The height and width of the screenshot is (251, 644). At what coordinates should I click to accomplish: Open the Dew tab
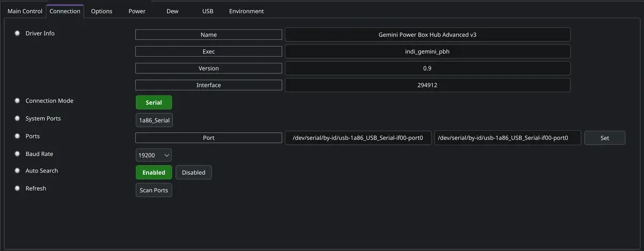pos(172,11)
